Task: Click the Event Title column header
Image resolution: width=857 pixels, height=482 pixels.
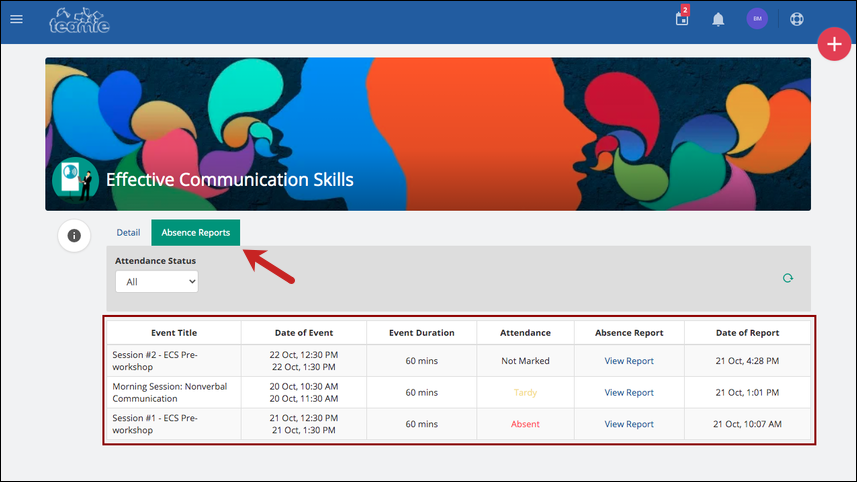Action: [x=174, y=333]
